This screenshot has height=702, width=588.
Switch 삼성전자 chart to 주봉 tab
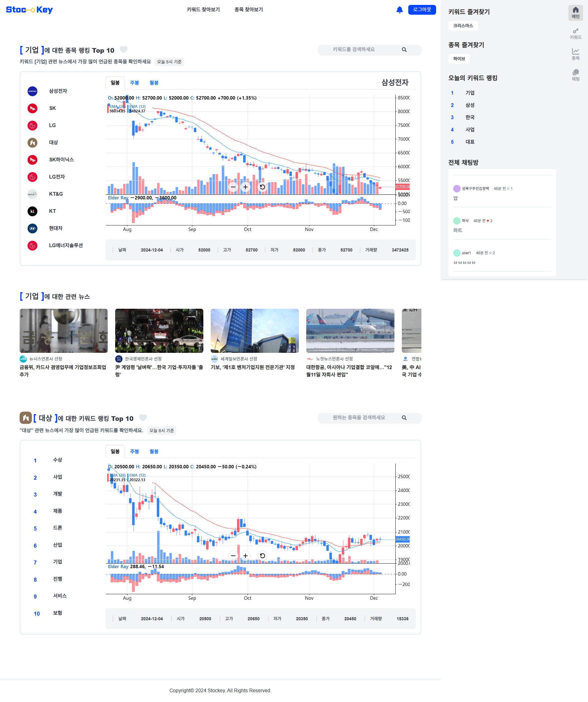tap(134, 83)
